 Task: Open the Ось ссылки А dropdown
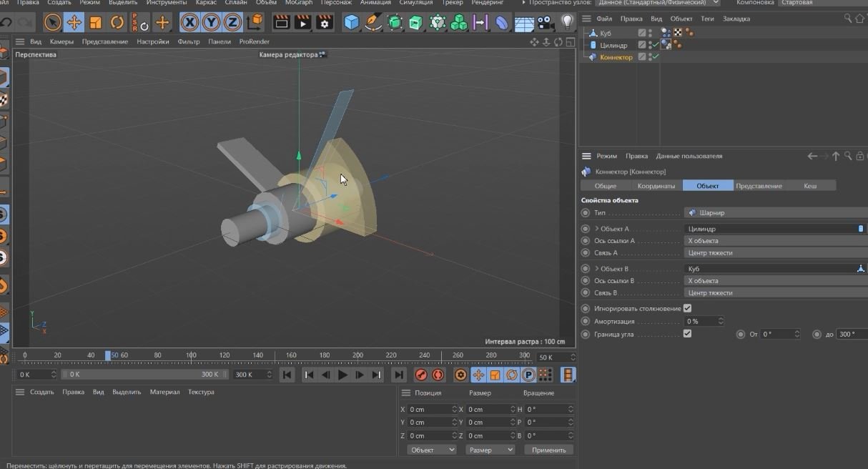point(776,241)
